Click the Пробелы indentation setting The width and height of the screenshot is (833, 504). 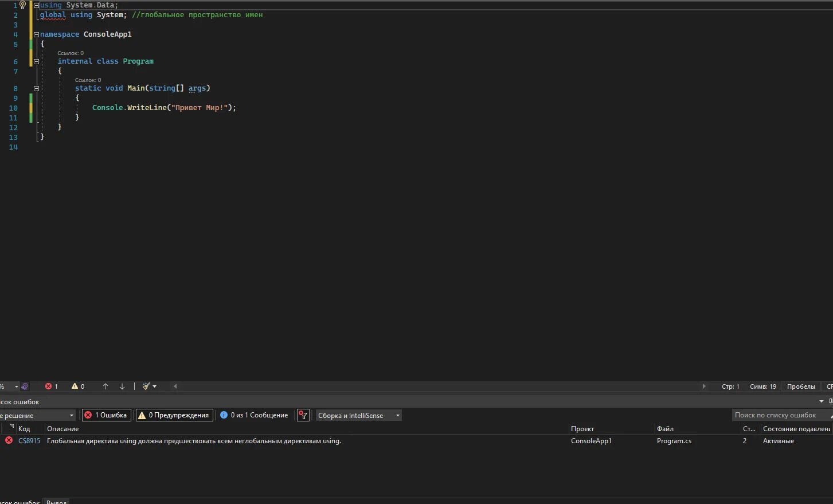click(801, 386)
